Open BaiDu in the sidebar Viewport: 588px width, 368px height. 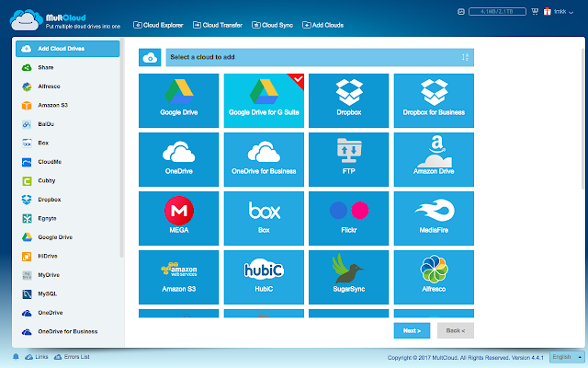click(x=67, y=124)
